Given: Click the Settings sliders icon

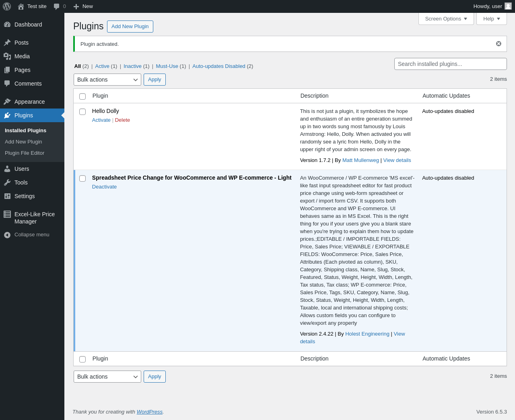Looking at the screenshot, I should [7, 196].
